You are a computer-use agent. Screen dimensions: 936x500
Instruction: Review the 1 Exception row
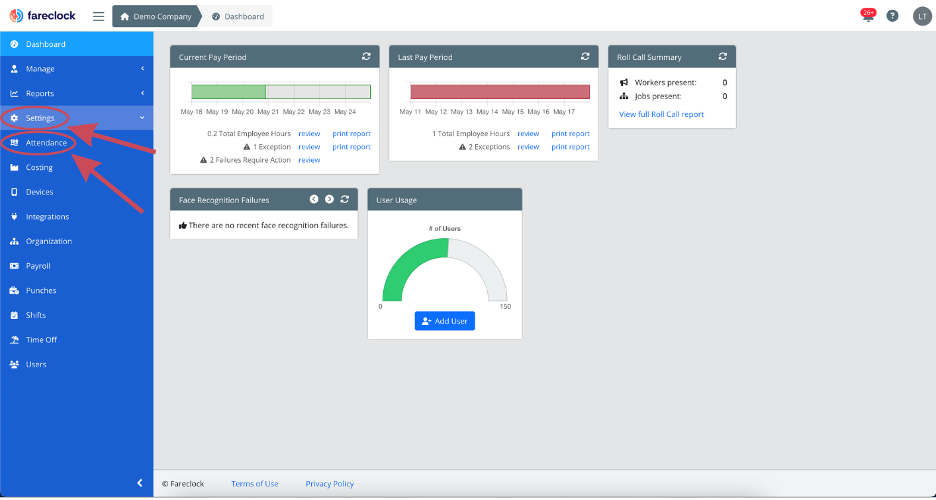(x=309, y=147)
